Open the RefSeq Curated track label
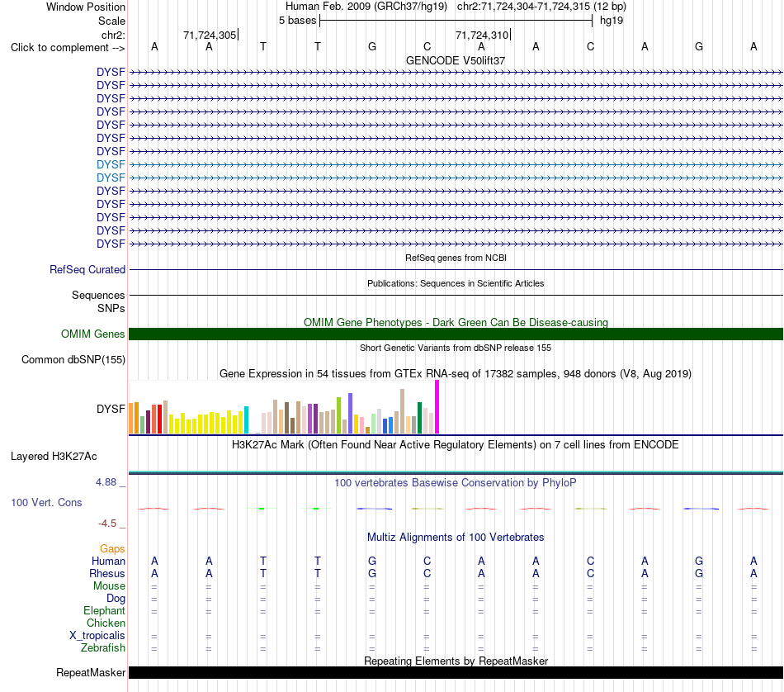The height and width of the screenshot is (692, 784). click(x=87, y=269)
